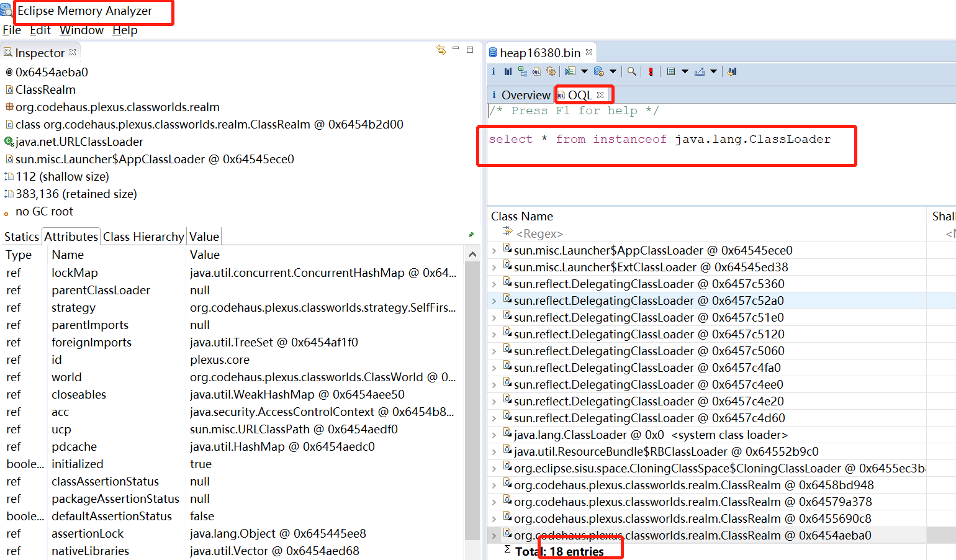This screenshot has height=560, width=956.
Task: Click the Find Object by Address magnifier
Action: pos(631,71)
